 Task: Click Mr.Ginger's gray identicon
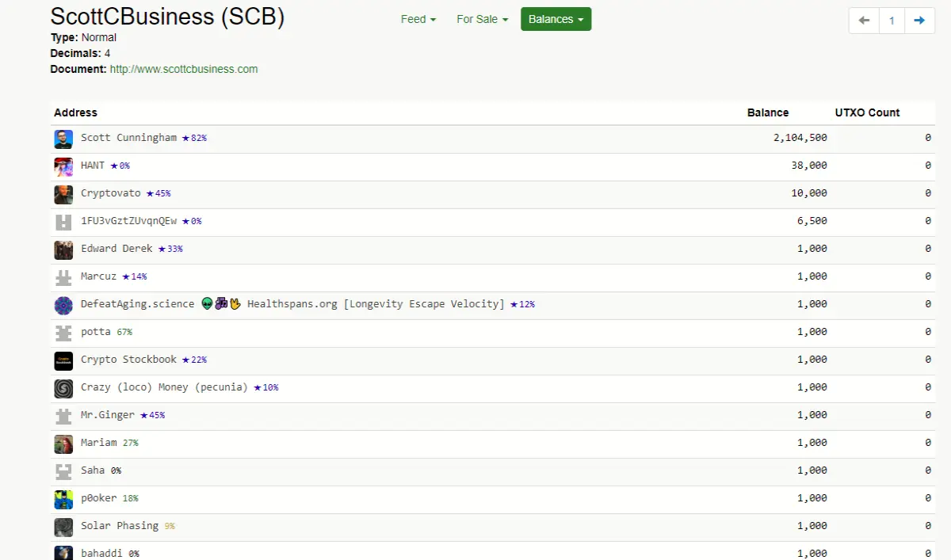pyautogui.click(x=63, y=417)
